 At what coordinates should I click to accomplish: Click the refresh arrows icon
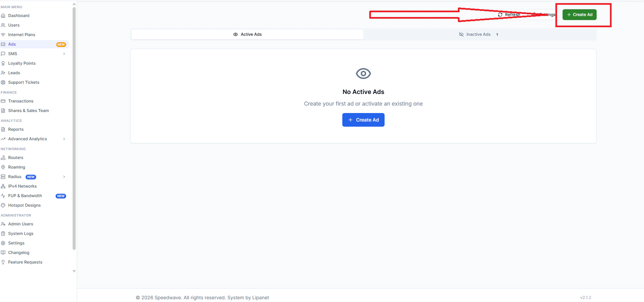click(x=500, y=15)
